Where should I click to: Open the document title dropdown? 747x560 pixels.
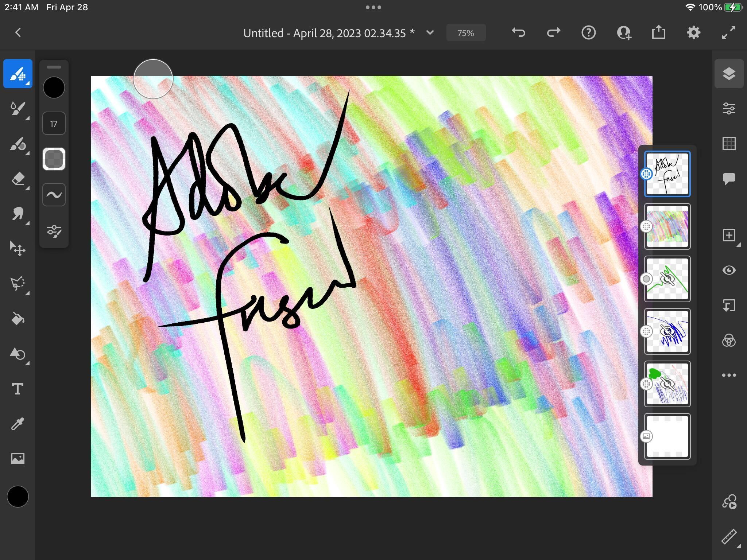pos(430,32)
